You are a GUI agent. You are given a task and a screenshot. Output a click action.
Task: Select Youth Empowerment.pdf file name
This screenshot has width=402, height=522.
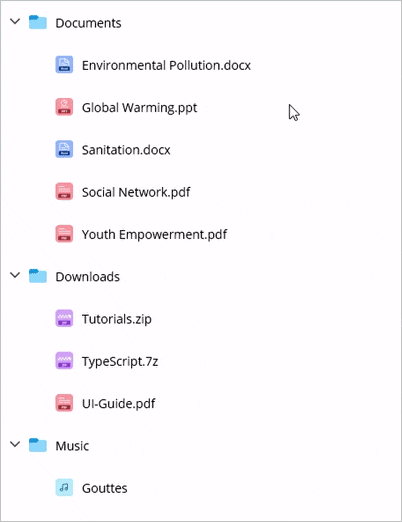[154, 235]
